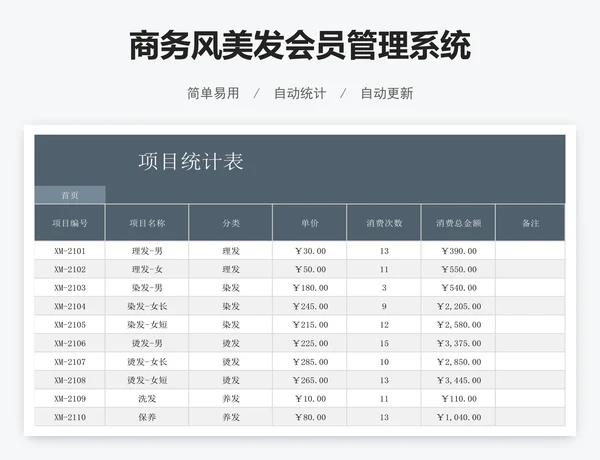Select project name 染发-女长
The image size is (600, 460).
pyautogui.click(x=147, y=306)
